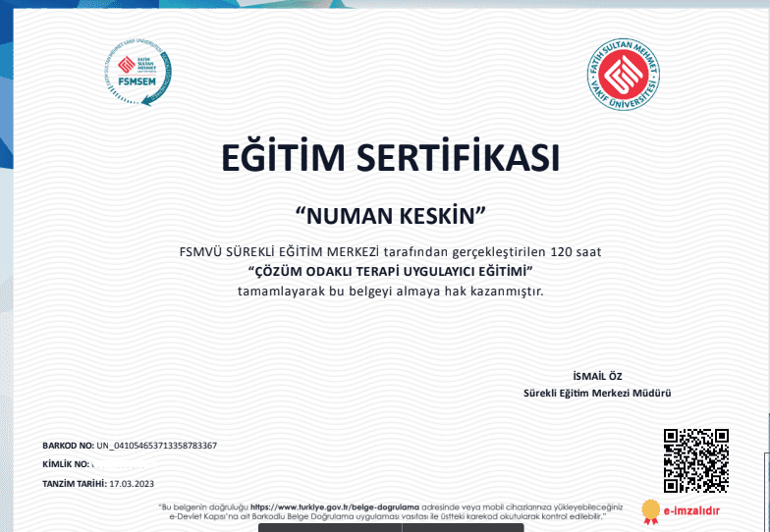Screen dimensions: 770x532
Task: Click the signer name "İSMAİL ÖZ"
Action: pos(597,376)
